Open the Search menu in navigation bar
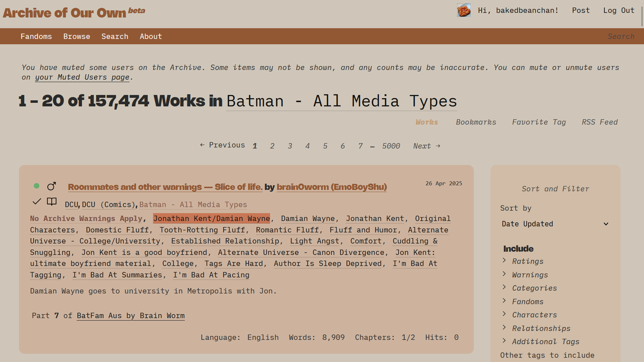The width and height of the screenshot is (644, 362). pos(115,36)
